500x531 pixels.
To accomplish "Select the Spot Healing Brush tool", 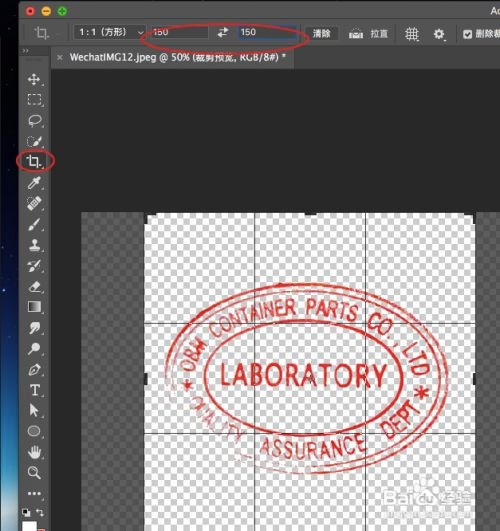I will (34, 203).
